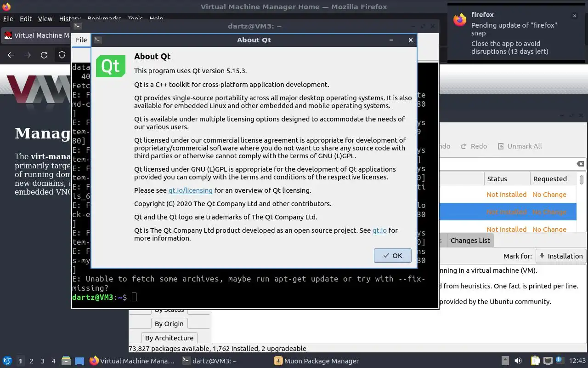Minimize the About Qt dialog

pyautogui.click(x=391, y=40)
